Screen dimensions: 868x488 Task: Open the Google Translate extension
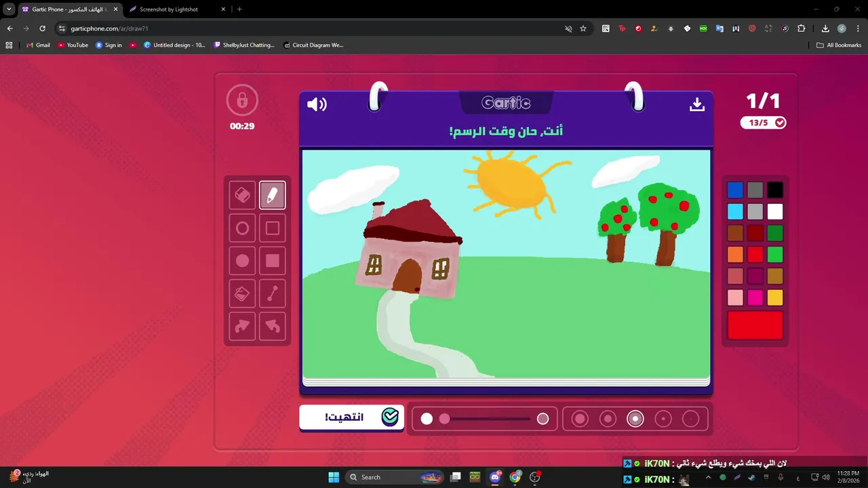pos(719,28)
